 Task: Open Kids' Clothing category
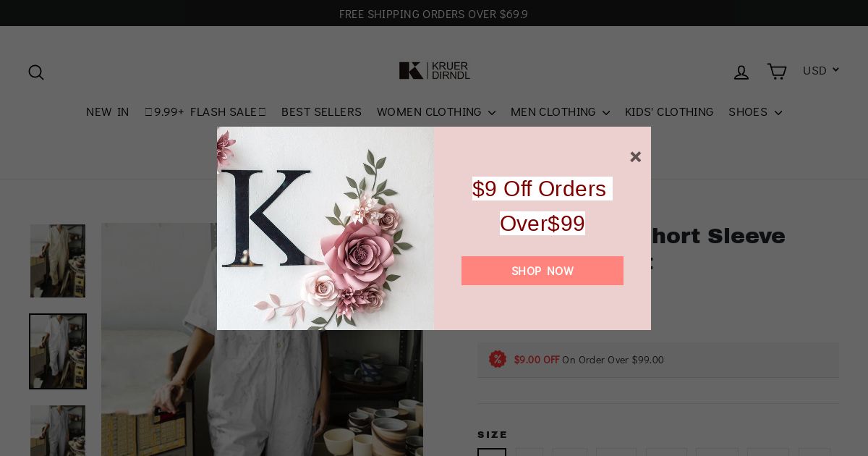669,112
